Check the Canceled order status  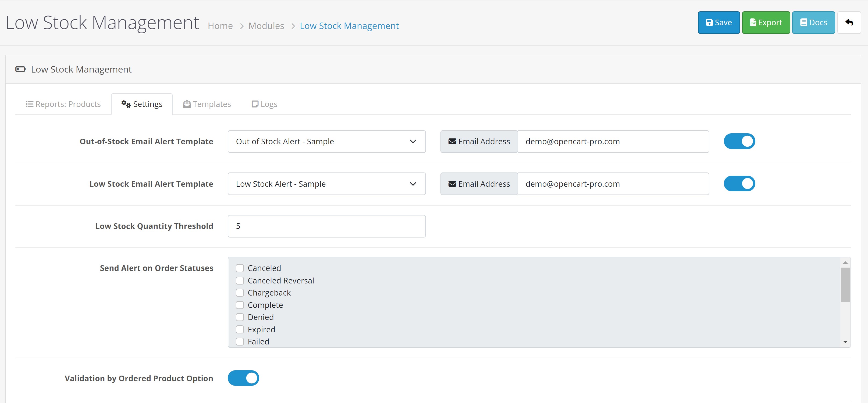pos(240,268)
